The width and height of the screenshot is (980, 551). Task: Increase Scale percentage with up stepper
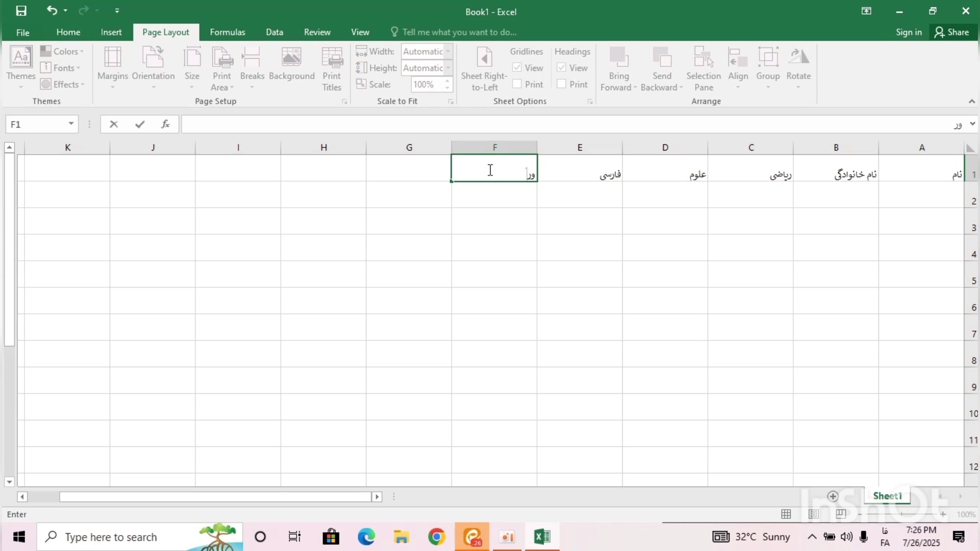point(448,81)
